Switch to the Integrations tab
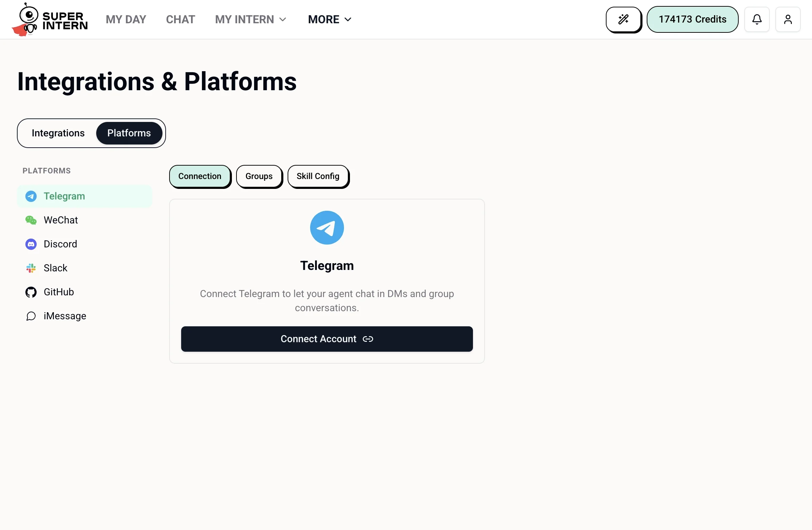The image size is (812, 530). (58, 133)
